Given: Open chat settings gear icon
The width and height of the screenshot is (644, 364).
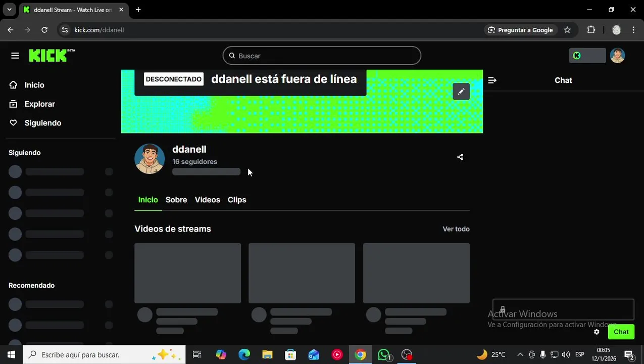Looking at the screenshot, I should click(x=597, y=332).
